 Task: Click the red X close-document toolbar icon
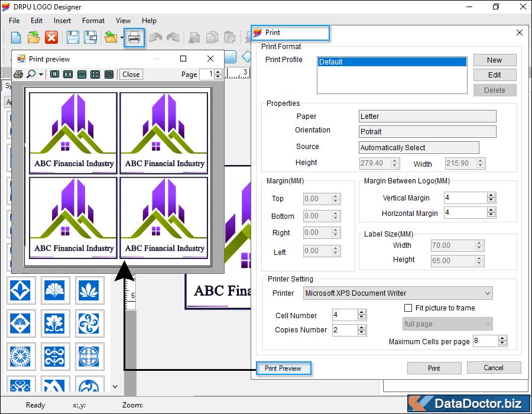point(51,37)
